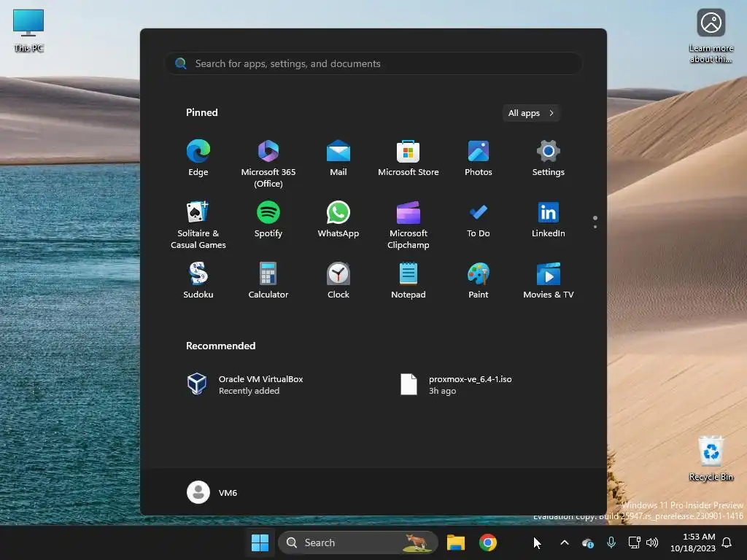747x560 pixels.
Task: Open the volume speaker tray icon
Action: 652,542
